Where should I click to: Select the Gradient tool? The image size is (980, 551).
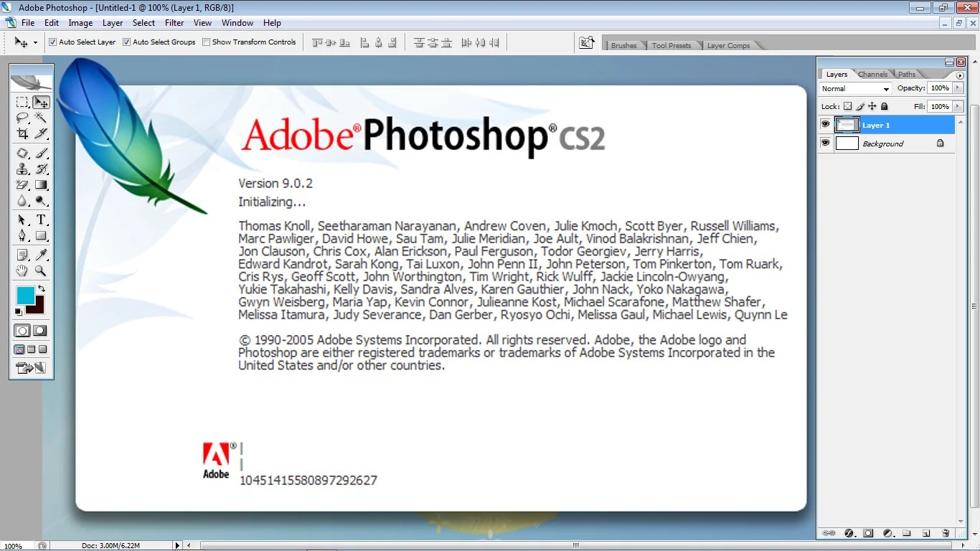point(41,185)
